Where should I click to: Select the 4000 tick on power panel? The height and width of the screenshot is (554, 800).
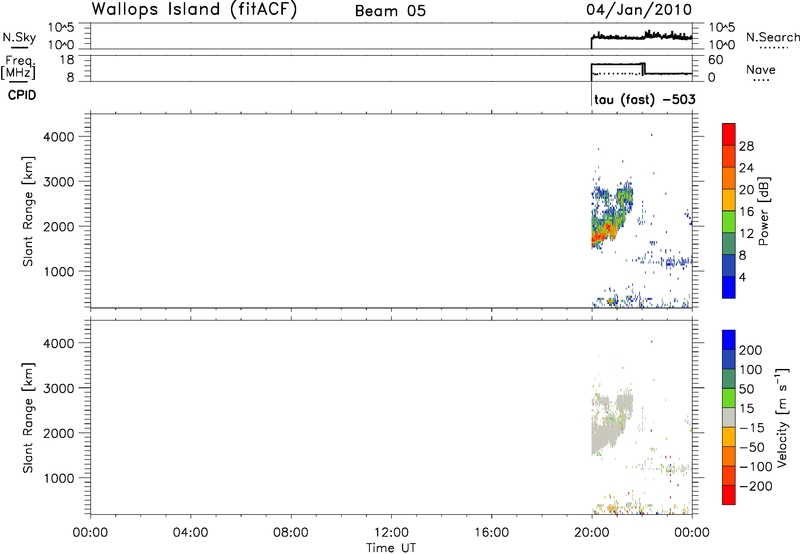tap(59, 137)
